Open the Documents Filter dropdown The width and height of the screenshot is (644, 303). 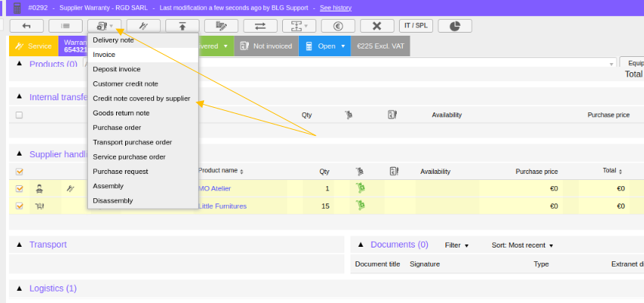[x=457, y=245]
